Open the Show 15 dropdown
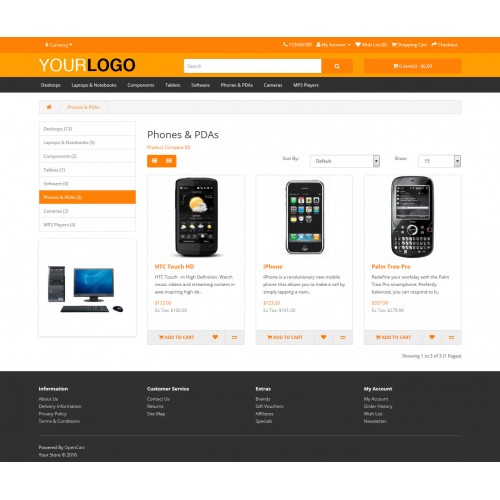The width and height of the screenshot is (500, 500). pos(440,161)
